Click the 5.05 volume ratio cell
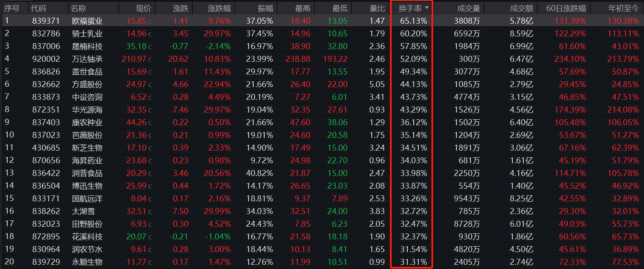The width and height of the screenshot is (644, 269). tap(377, 84)
